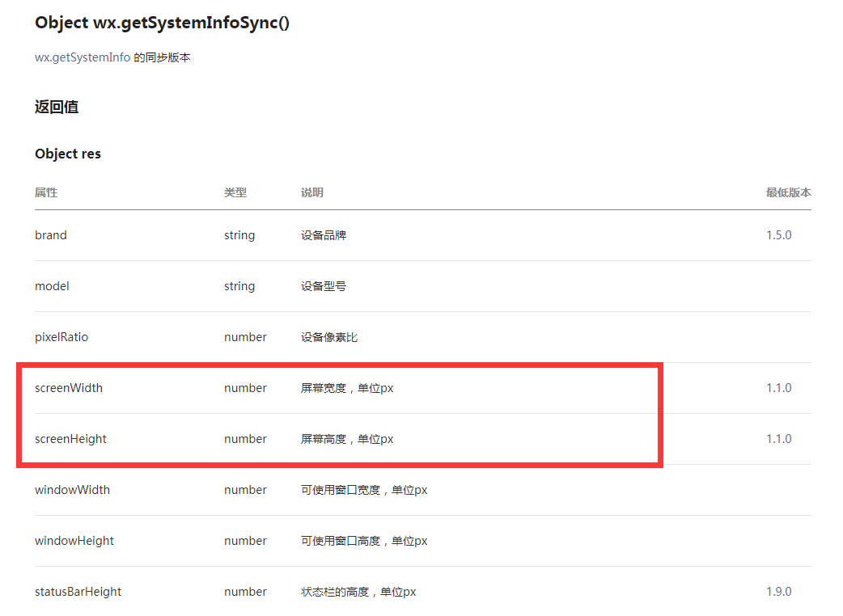Click version 1.5.0 next to brand
Screen dimensions: 843x616
pos(778,234)
